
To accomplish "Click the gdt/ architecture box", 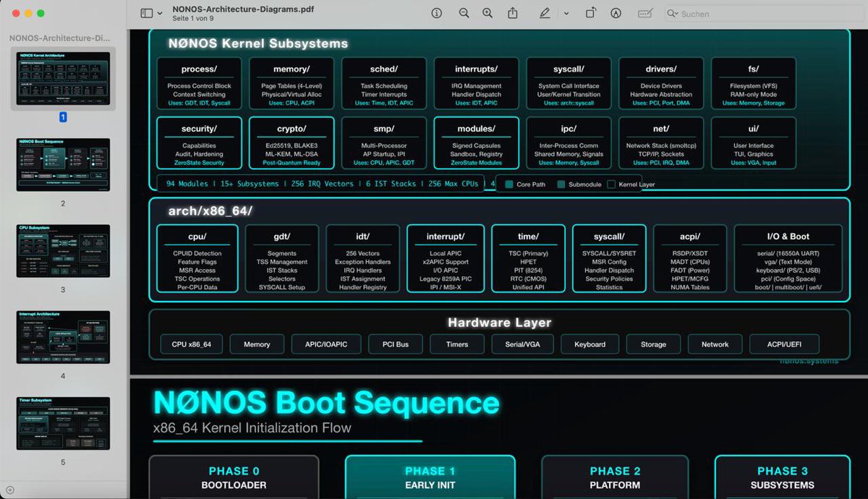I will (x=282, y=259).
